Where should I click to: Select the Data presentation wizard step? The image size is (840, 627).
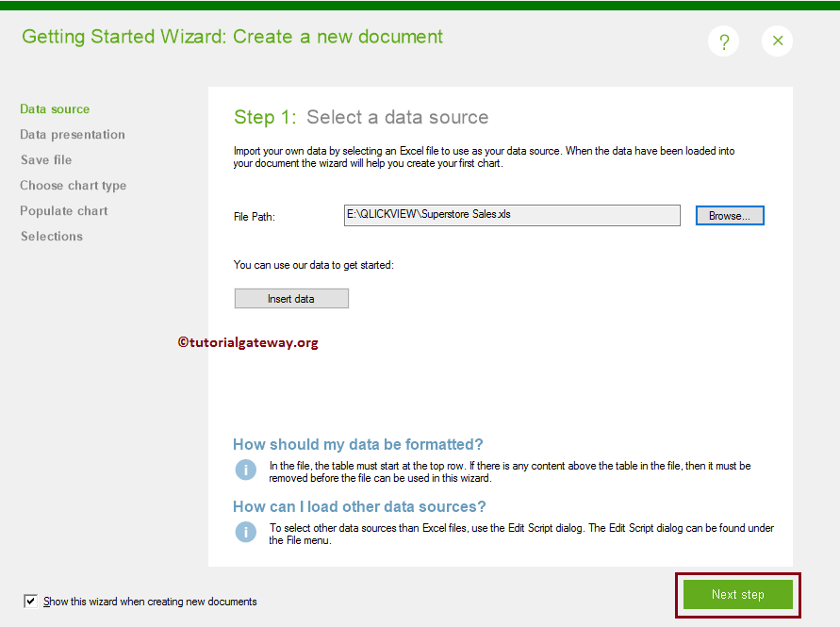pos(72,134)
